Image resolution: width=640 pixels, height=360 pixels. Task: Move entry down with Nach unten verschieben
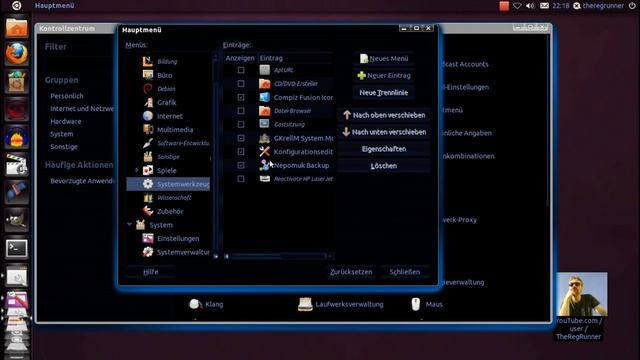384,132
